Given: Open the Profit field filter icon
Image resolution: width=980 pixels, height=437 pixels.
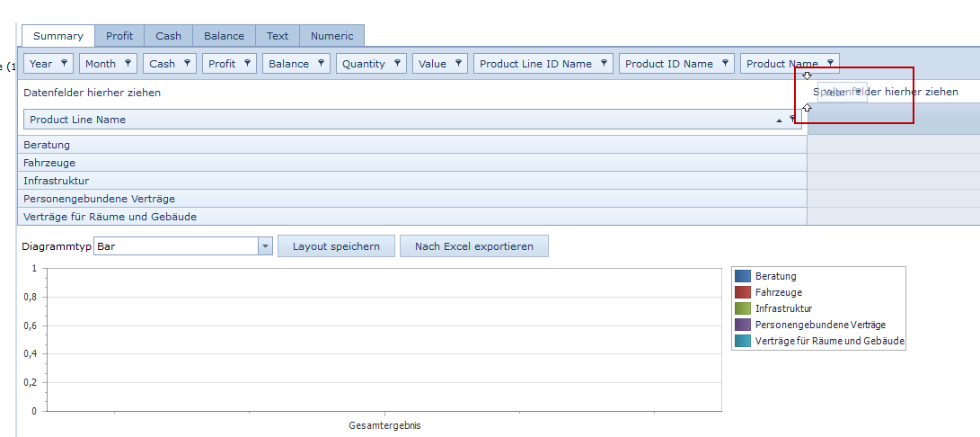Looking at the screenshot, I should coord(247,63).
